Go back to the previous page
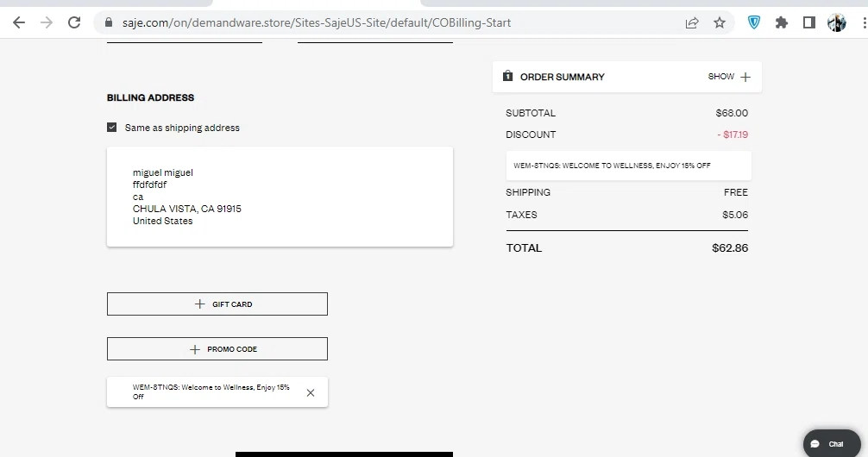Image resolution: width=868 pixels, height=457 pixels. (x=19, y=22)
